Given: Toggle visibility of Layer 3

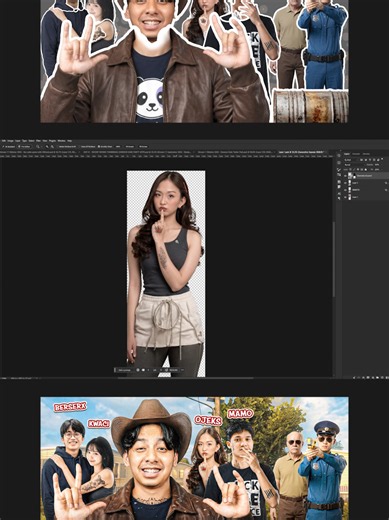Looking at the screenshot, I should point(345,183).
